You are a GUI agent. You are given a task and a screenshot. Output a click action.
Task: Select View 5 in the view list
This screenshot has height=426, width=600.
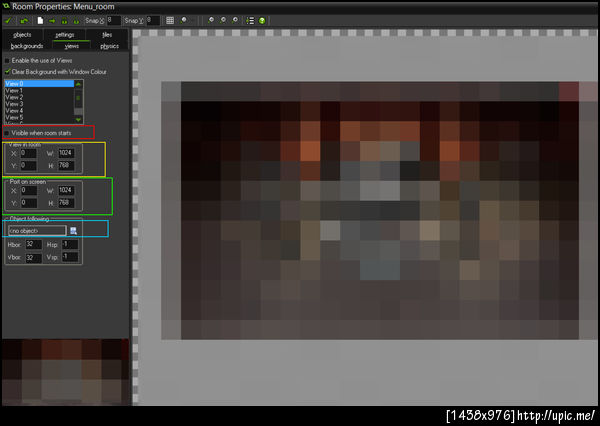pos(39,118)
